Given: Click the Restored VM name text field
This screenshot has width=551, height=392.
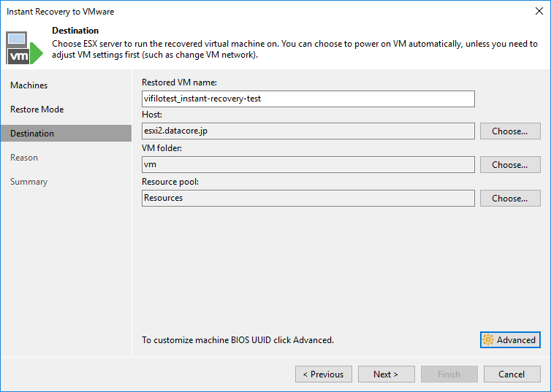Looking at the screenshot, I should click(x=308, y=99).
